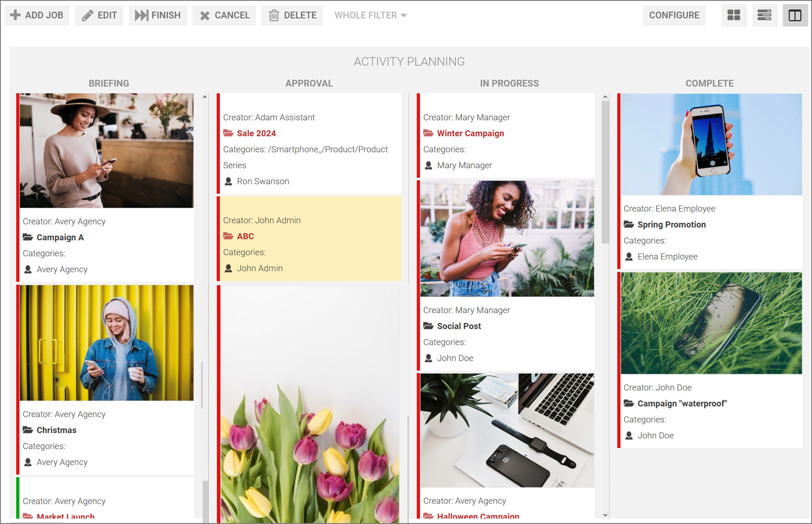Click the ABC folder icon
Image resolution: width=812 pixels, height=524 pixels.
point(228,236)
